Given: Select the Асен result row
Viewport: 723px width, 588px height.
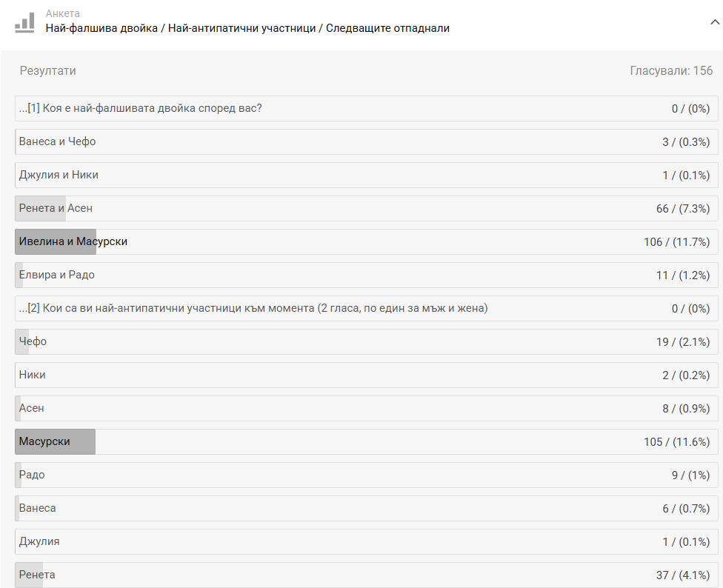Looking at the screenshot, I should click(367, 408).
